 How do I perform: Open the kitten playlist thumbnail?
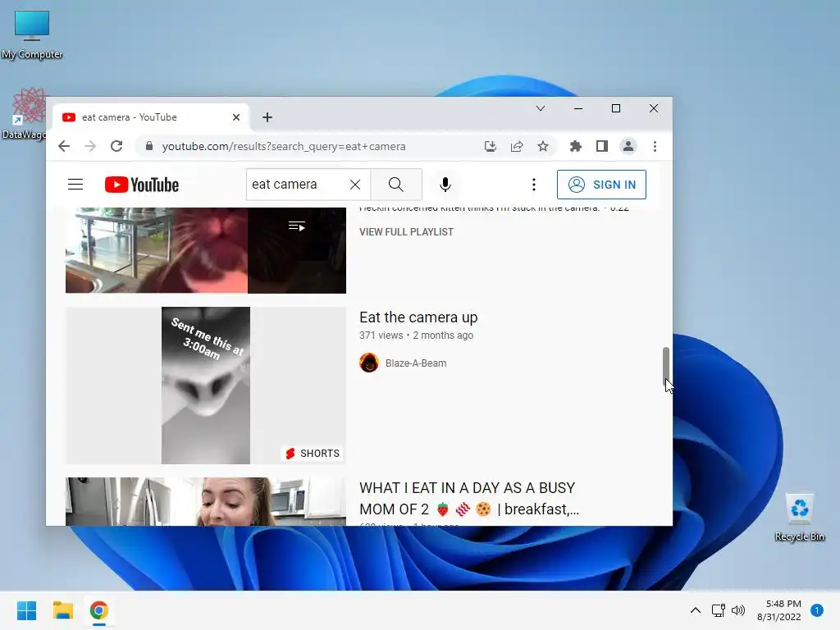pos(206,250)
